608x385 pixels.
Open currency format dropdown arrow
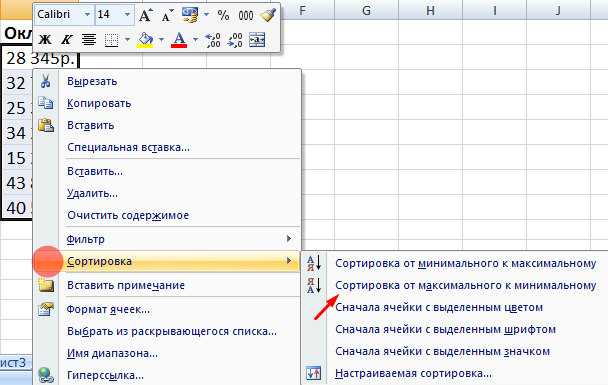[x=206, y=15]
